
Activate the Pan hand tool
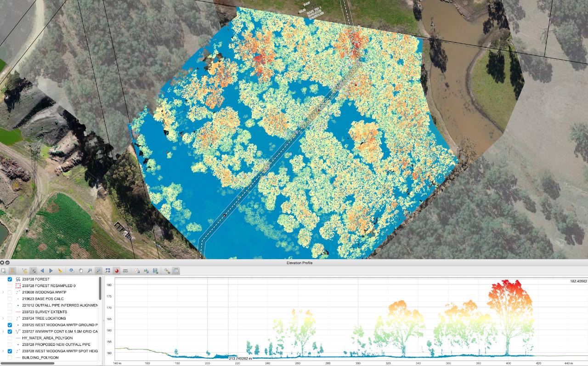click(x=81, y=271)
